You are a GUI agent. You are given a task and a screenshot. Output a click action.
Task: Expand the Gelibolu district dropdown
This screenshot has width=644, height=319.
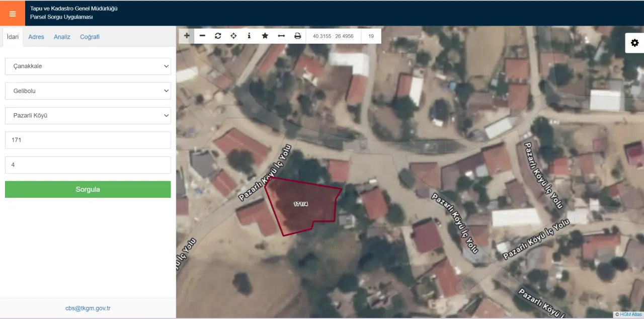[x=88, y=91]
